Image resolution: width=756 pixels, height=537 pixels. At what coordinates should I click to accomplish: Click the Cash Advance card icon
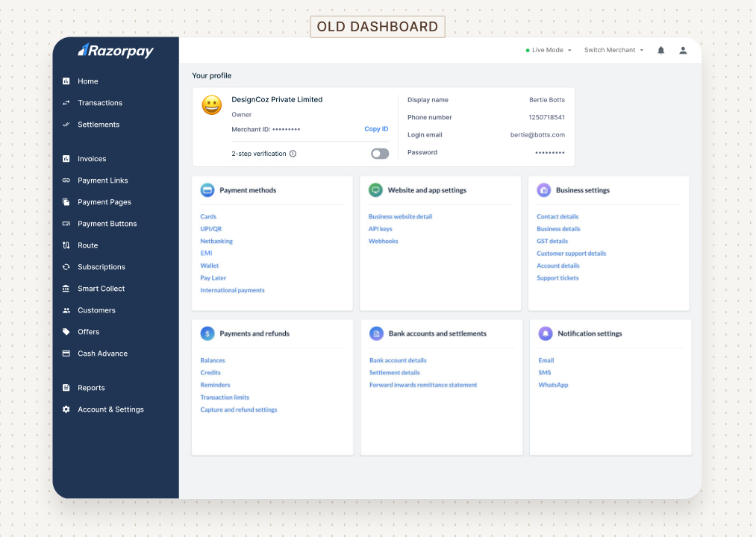click(x=66, y=354)
